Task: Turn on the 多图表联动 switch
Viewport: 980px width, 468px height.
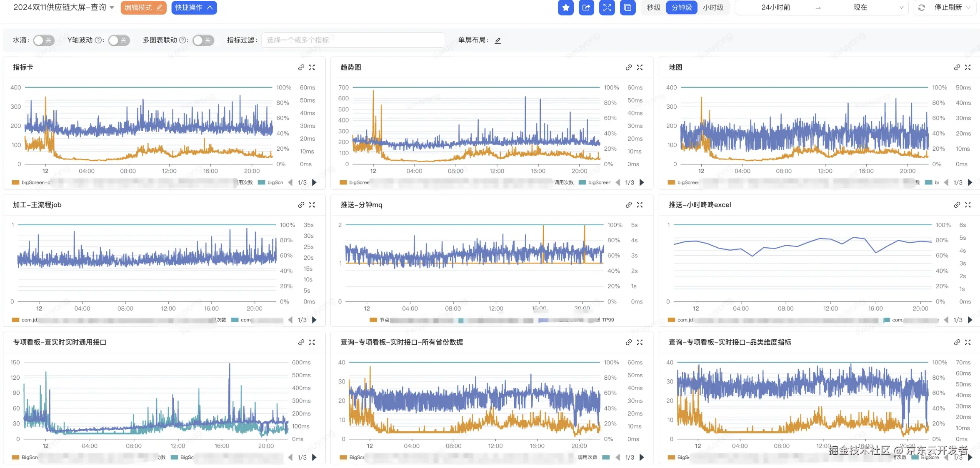Action: click(203, 40)
